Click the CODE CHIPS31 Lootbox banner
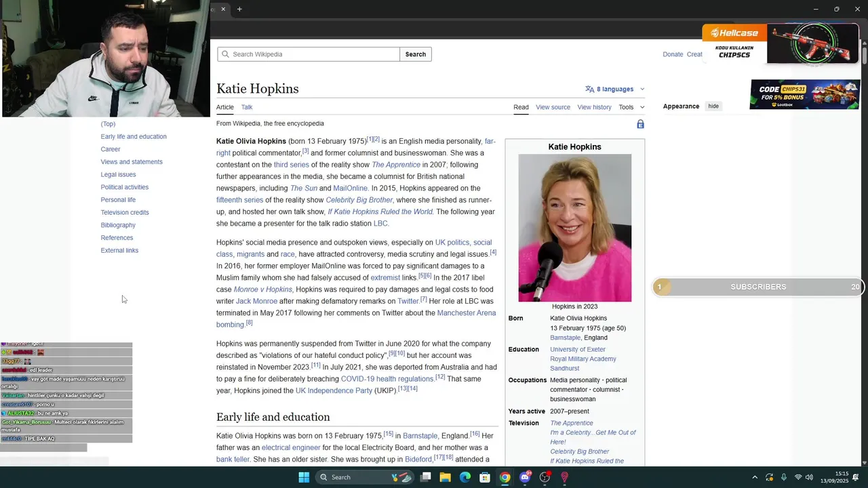The image size is (868, 488). [x=805, y=94]
